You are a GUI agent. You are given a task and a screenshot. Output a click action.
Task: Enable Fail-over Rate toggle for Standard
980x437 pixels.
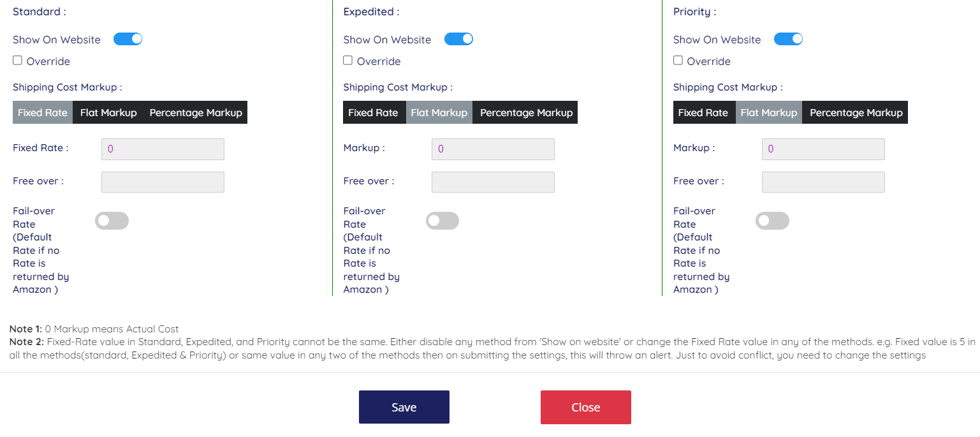tap(112, 221)
